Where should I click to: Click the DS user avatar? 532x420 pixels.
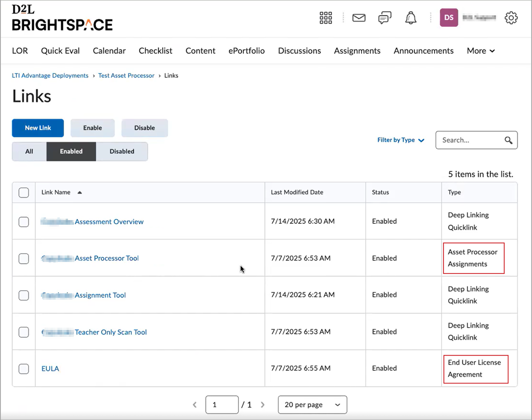click(x=448, y=17)
